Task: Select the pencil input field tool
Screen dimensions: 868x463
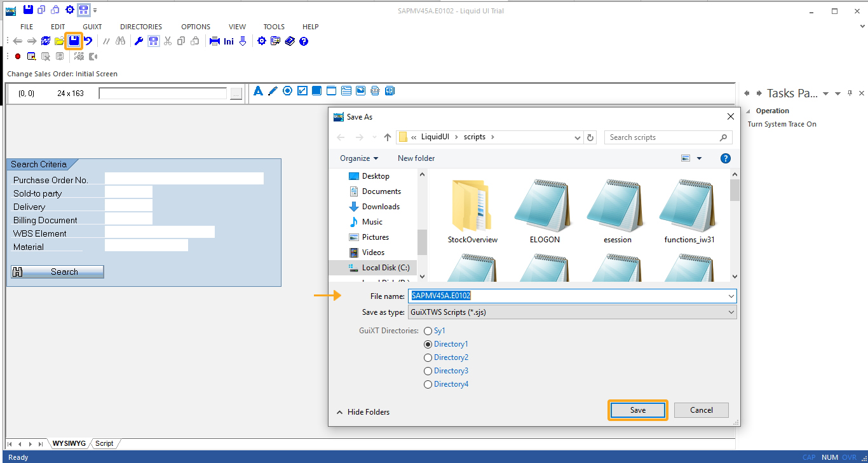Action: coord(273,91)
